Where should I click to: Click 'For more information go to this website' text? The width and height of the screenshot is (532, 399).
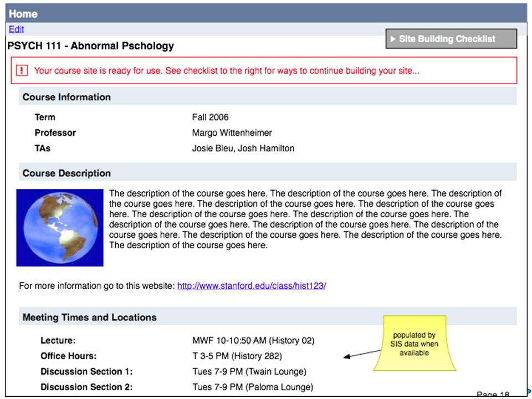click(97, 286)
